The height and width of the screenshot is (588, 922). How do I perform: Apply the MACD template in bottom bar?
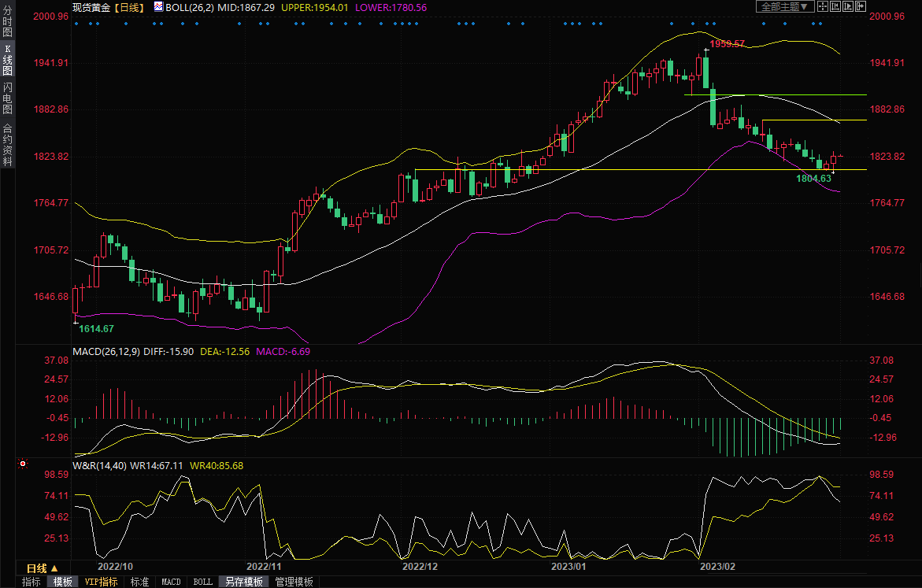click(x=171, y=582)
